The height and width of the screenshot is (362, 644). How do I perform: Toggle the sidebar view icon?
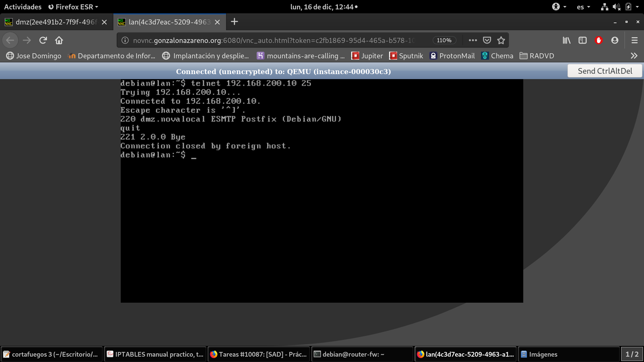point(583,40)
